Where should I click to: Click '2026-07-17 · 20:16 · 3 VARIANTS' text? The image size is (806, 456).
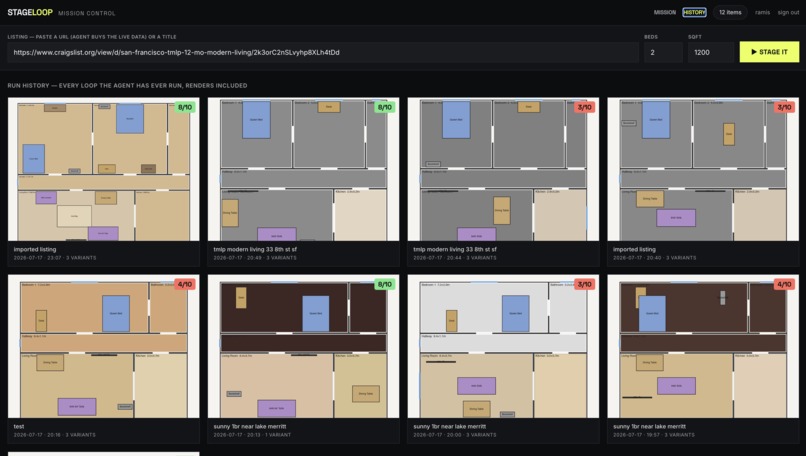(54, 434)
